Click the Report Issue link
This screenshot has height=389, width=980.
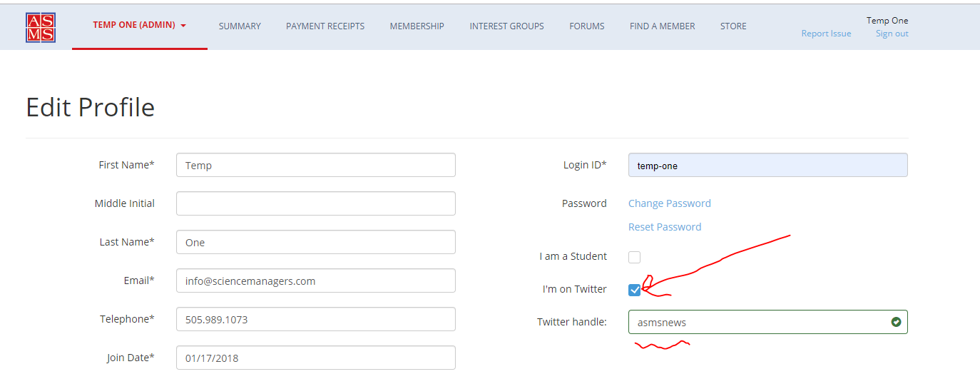tap(826, 34)
